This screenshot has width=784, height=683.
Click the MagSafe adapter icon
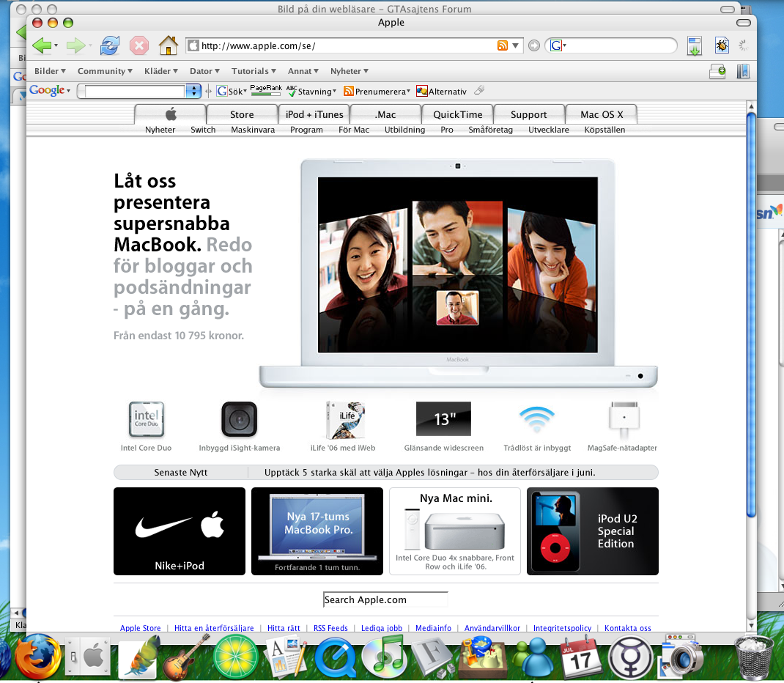[x=624, y=419]
